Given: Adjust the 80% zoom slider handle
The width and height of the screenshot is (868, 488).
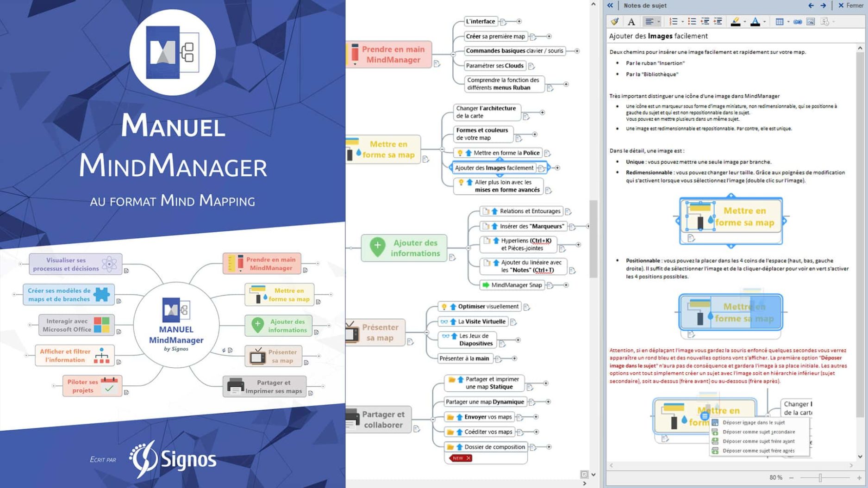Looking at the screenshot, I should pyautogui.click(x=820, y=477).
